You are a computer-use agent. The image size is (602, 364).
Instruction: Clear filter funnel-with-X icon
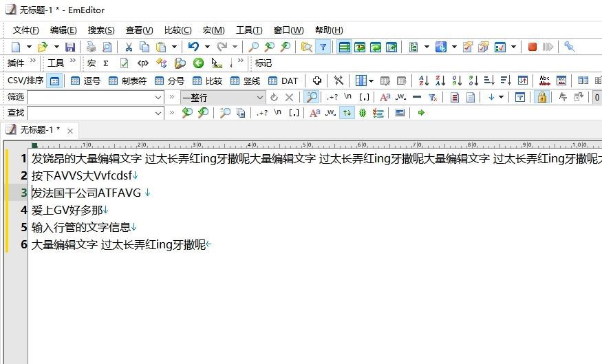click(433, 97)
